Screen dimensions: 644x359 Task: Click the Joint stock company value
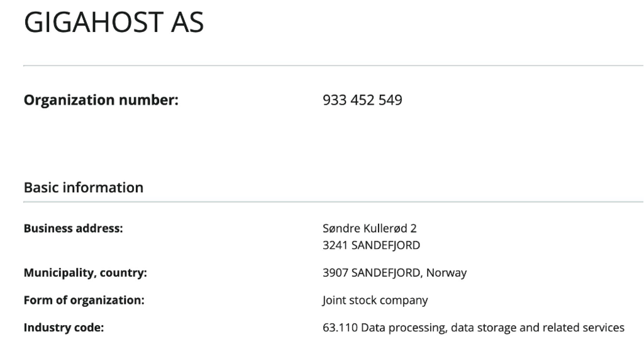click(375, 301)
